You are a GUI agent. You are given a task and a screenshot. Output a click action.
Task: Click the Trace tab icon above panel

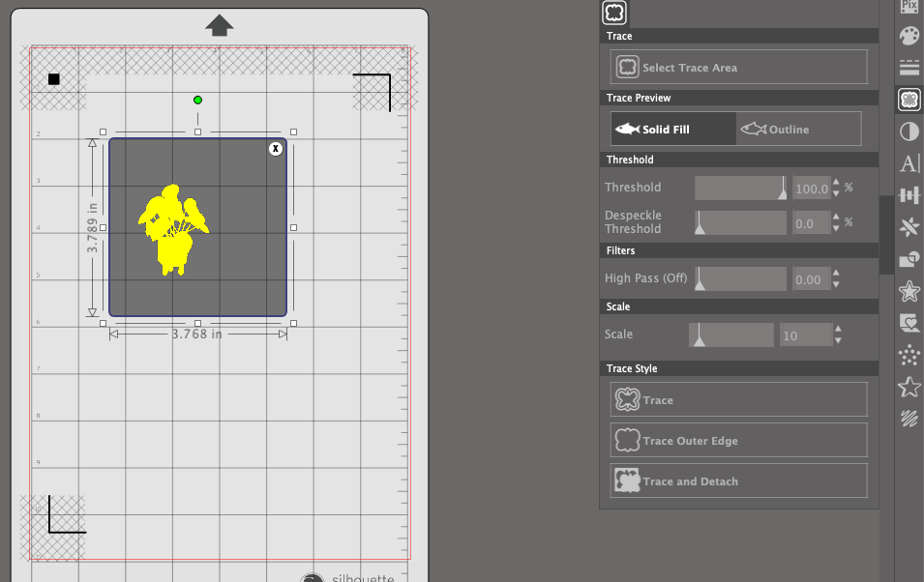pos(614,13)
